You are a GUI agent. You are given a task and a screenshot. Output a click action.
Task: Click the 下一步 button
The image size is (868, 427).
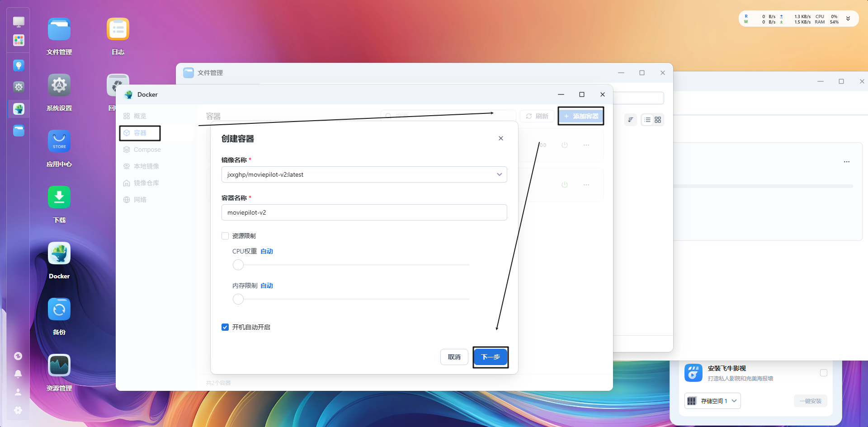(491, 357)
